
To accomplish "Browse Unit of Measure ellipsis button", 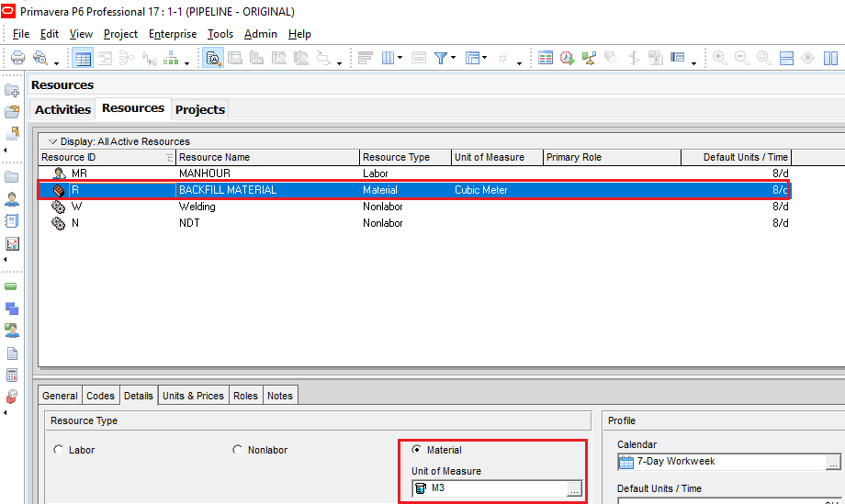I will pyautogui.click(x=574, y=489).
